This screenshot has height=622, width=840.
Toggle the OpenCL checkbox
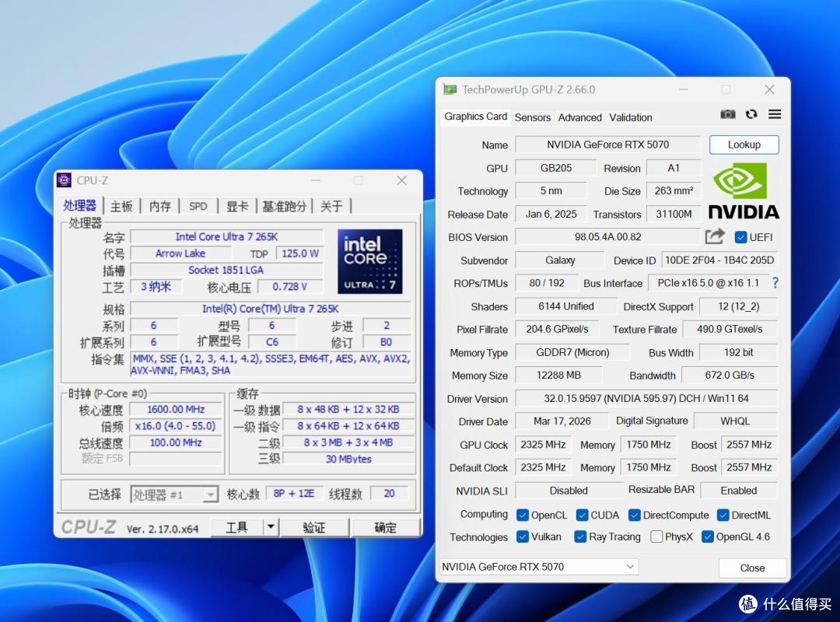pos(523,515)
